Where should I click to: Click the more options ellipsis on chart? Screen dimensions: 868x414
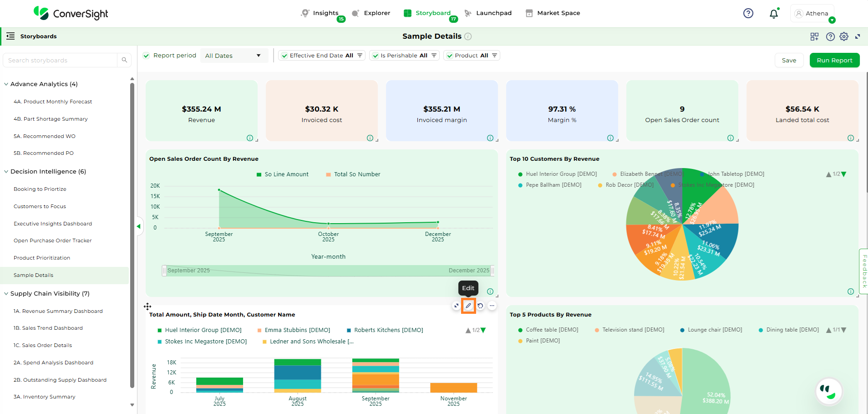(492, 306)
